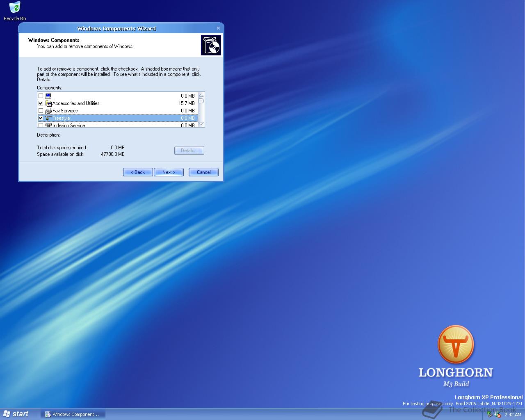Click the Details button

click(189, 151)
